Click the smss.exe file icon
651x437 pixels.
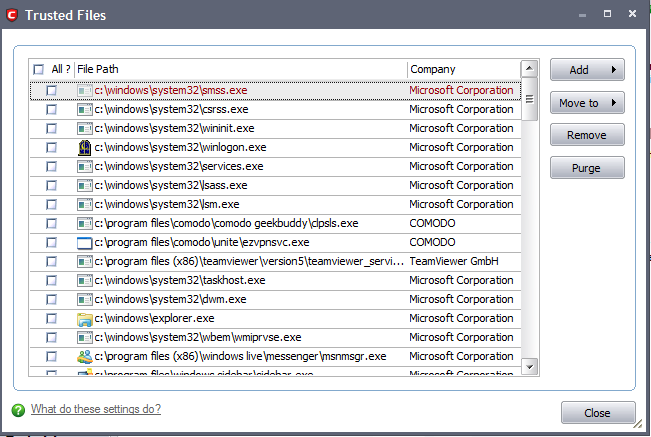(85, 90)
